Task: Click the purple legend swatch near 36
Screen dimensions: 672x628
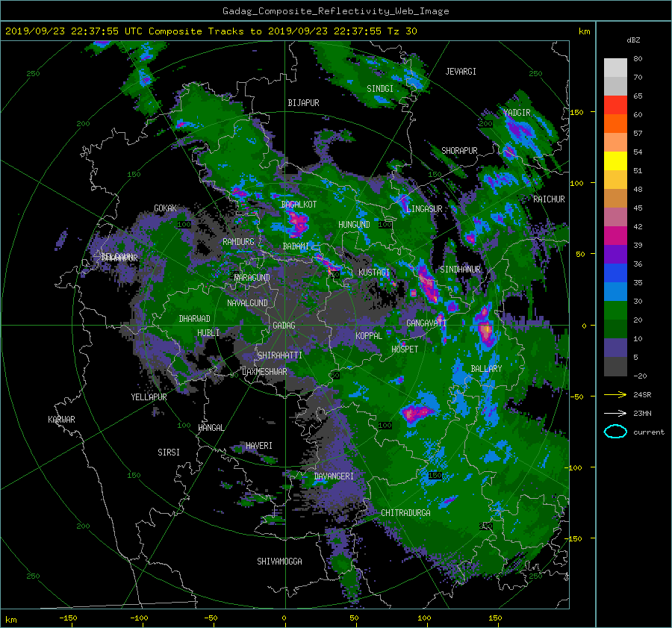Action: coord(615,254)
